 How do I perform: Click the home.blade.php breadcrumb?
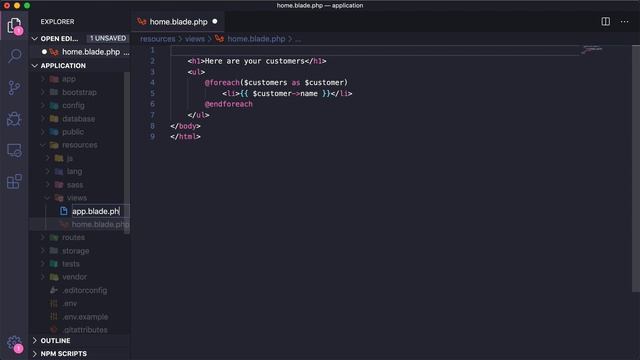256,39
